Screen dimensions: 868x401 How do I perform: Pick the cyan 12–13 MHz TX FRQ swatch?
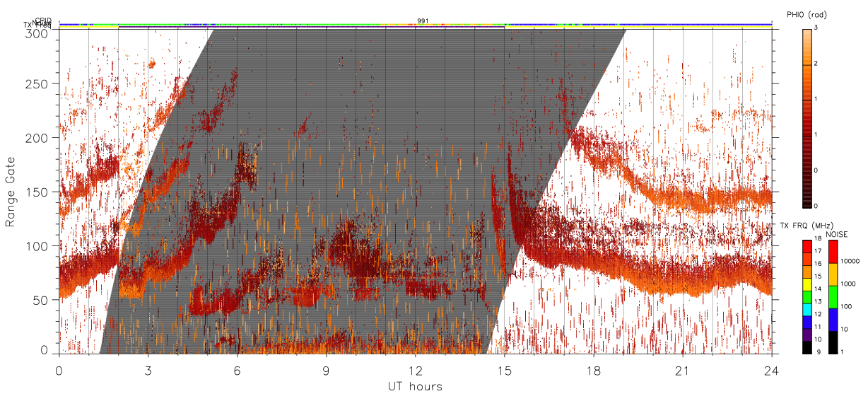pos(807,309)
